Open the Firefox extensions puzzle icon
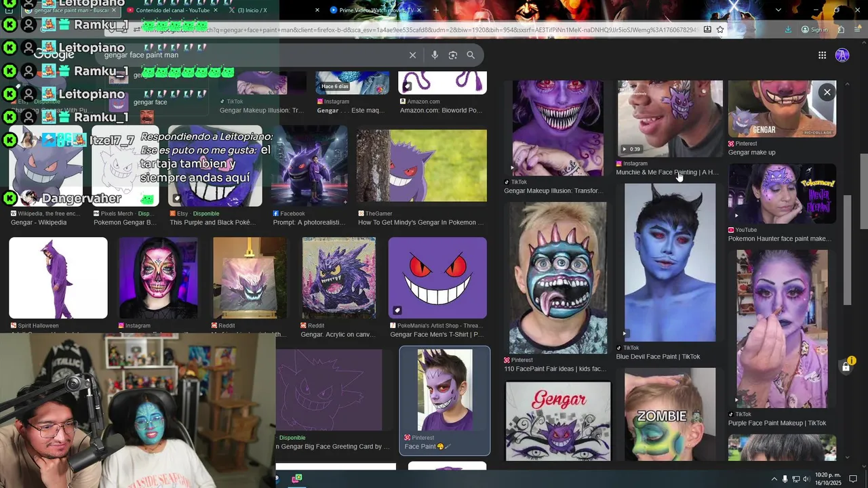 tap(841, 30)
